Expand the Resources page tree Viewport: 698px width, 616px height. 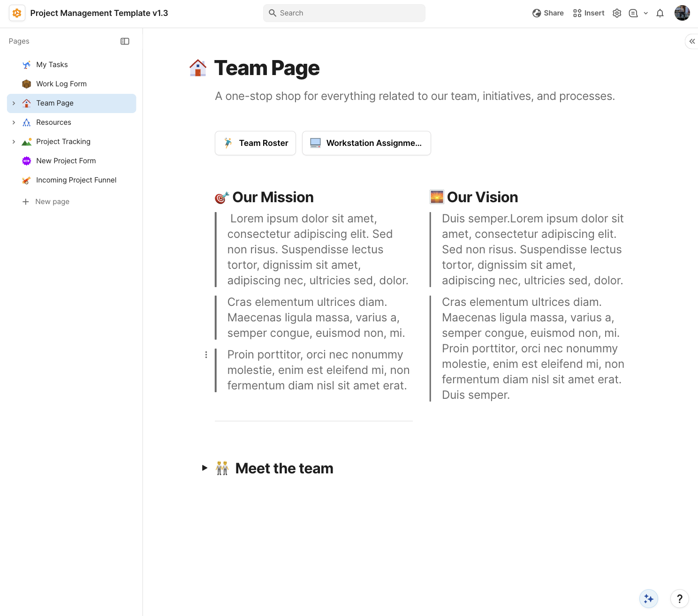[x=14, y=122]
